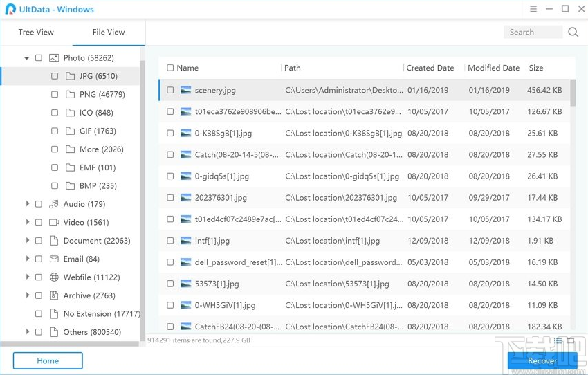The image size is (588, 375).
Task: Click the BMP folder icon
Action: (x=70, y=185)
